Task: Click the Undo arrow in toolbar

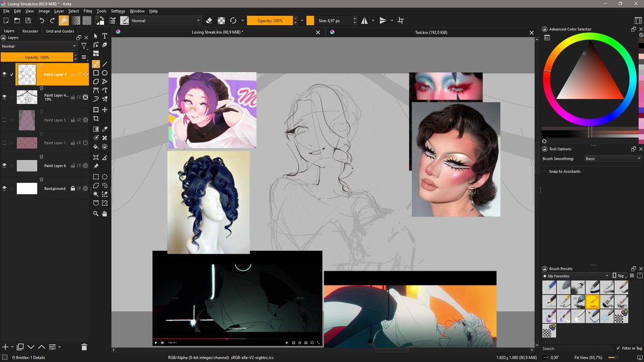Action: [41, 20]
